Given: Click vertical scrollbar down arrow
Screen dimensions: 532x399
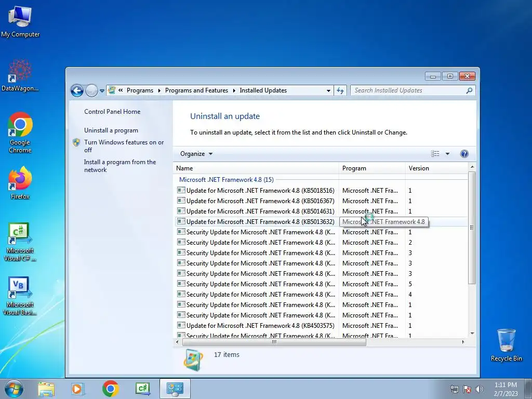Looking at the screenshot, I should (472, 334).
